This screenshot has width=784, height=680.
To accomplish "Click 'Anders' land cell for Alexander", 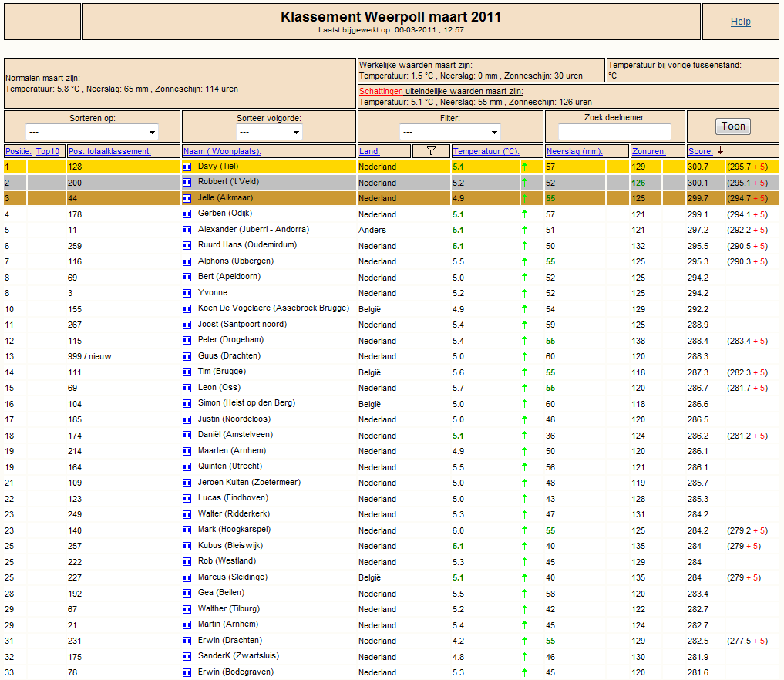I will (372, 230).
